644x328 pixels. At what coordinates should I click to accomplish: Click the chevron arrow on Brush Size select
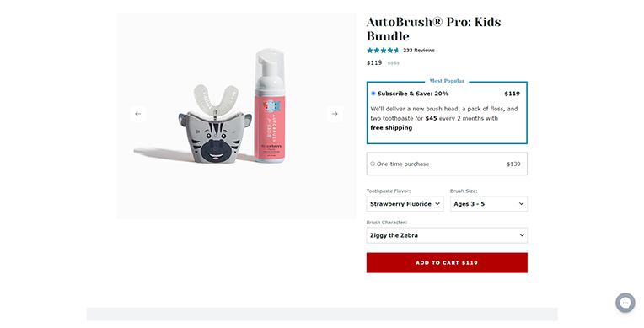[521, 204]
